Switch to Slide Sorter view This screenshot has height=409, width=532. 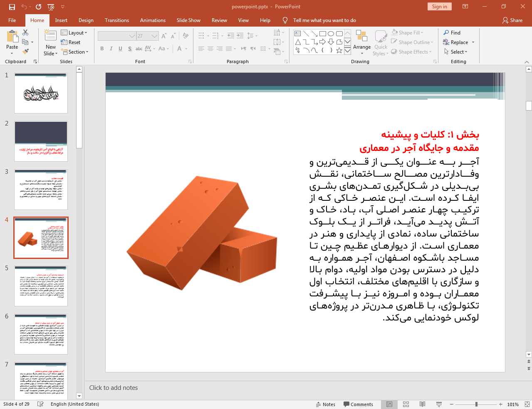coord(406,404)
